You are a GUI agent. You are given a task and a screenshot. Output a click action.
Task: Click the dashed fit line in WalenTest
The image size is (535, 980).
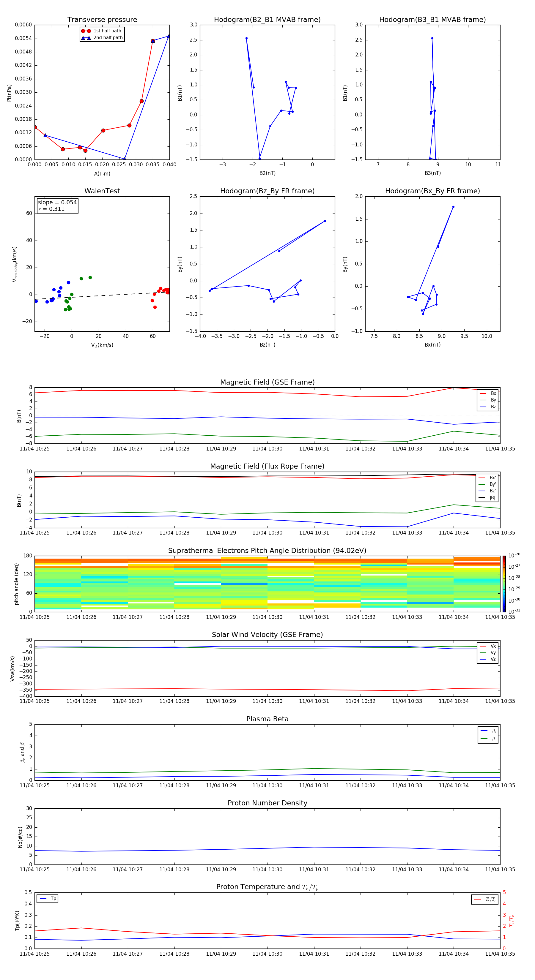pyautogui.click(x=102, y=295)
